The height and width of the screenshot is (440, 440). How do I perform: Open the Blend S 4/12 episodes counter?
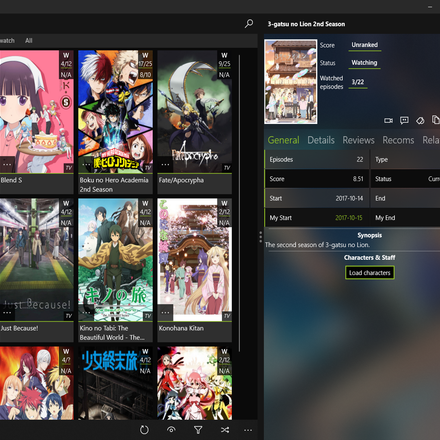click(x=66, y=64)
